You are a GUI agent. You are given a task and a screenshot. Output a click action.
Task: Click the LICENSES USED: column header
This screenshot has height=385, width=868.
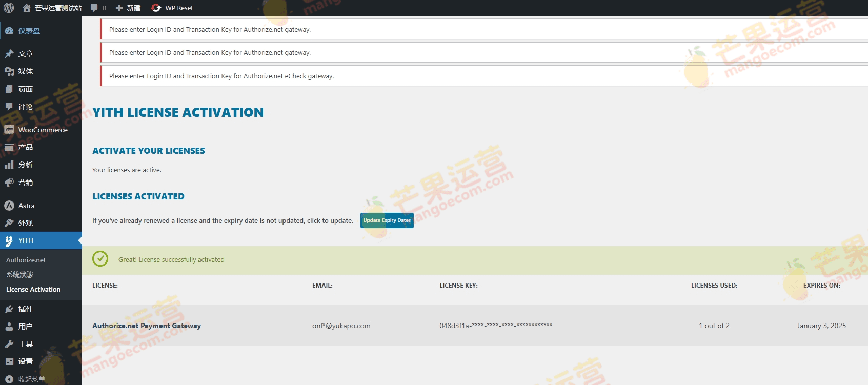(714, 285)
